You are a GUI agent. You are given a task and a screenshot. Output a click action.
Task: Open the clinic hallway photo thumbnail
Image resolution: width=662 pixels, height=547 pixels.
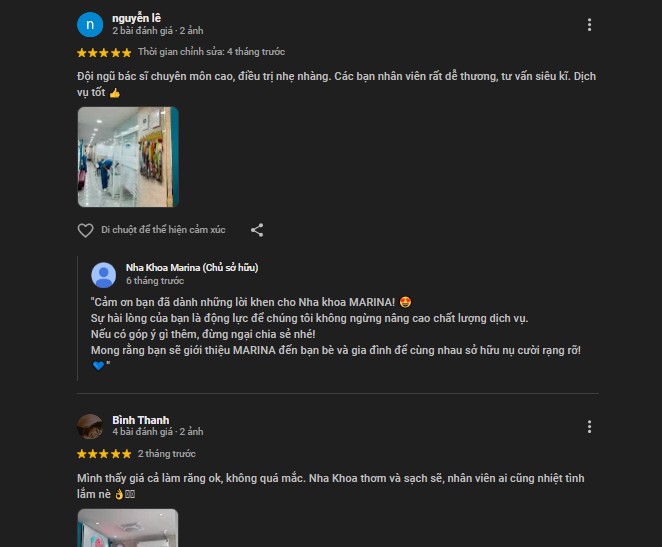128,157
